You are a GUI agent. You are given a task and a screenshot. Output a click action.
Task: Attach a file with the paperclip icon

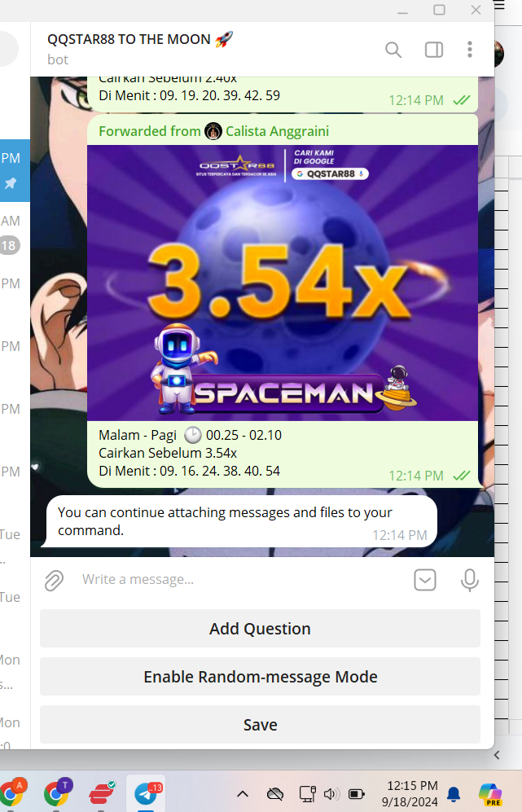point(54,581)
